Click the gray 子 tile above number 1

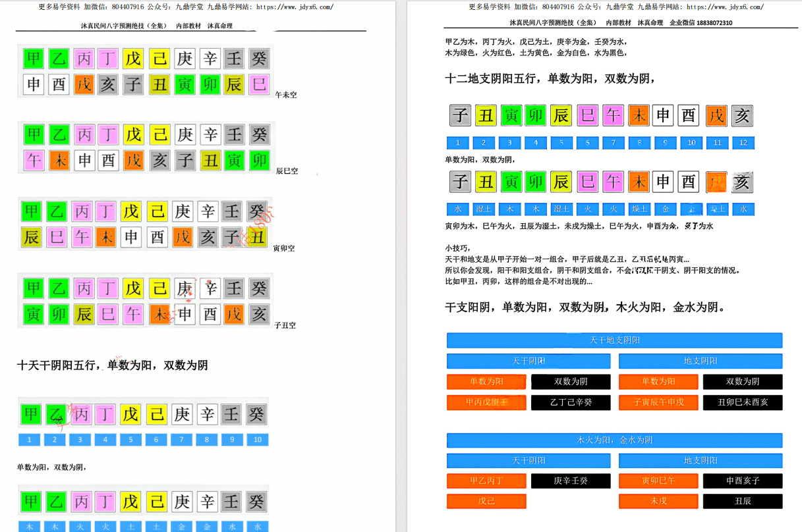[x=459, y=116]
